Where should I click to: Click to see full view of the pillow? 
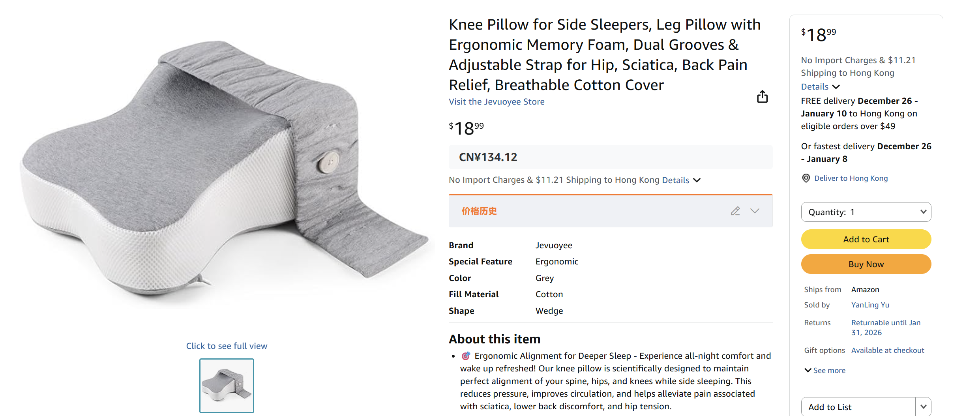pyautogui.click(x=227, y=345)
